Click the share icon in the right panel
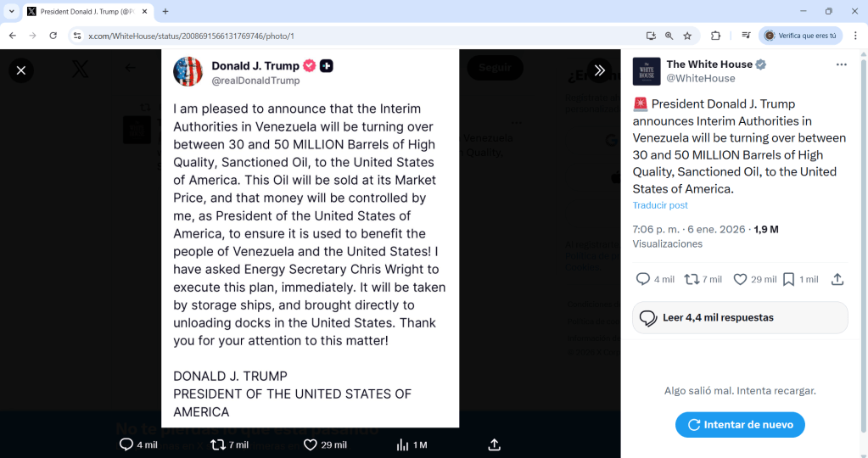 [837, 279]
